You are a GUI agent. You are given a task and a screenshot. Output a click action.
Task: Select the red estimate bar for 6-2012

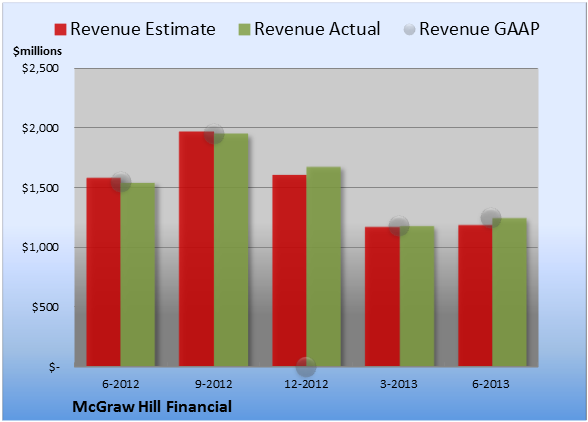click(x=104, y=272)
